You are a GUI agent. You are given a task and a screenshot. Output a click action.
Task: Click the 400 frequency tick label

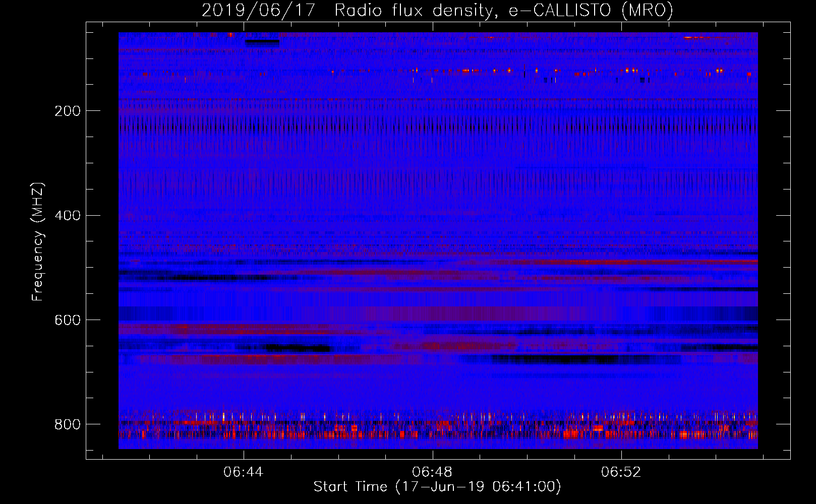click(x=68, y=216)
